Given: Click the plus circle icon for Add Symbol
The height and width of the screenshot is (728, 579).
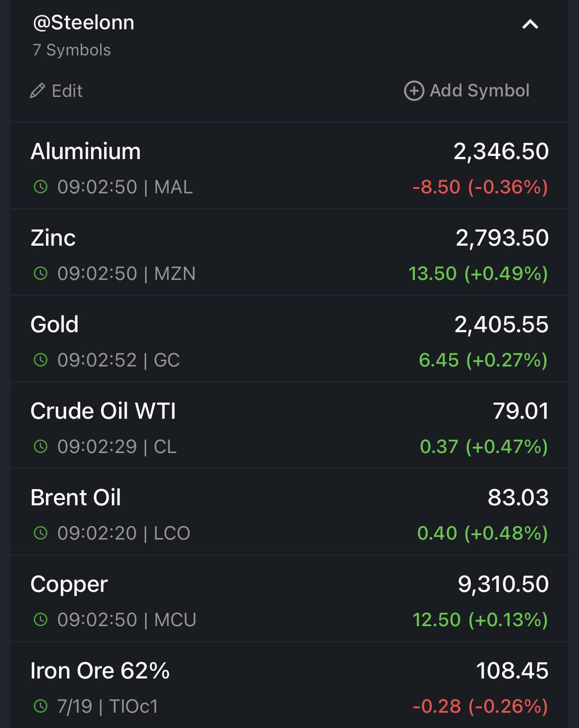Looking at the screenshot, I should pyautogui.click(x=414, y=91).
